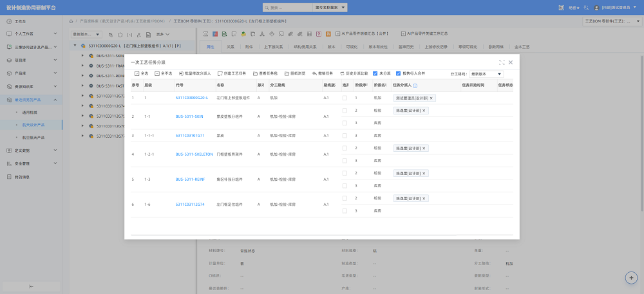The height and width of the screenshot is (294, 644).
Task: Toggle the 未分派 checkbox
Action: pos(375,74)
